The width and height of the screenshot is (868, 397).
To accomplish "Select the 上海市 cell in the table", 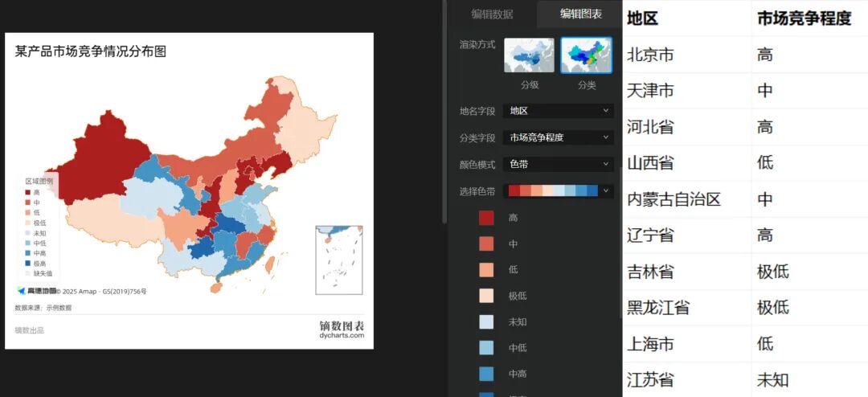I will click(x=687, y=344).
